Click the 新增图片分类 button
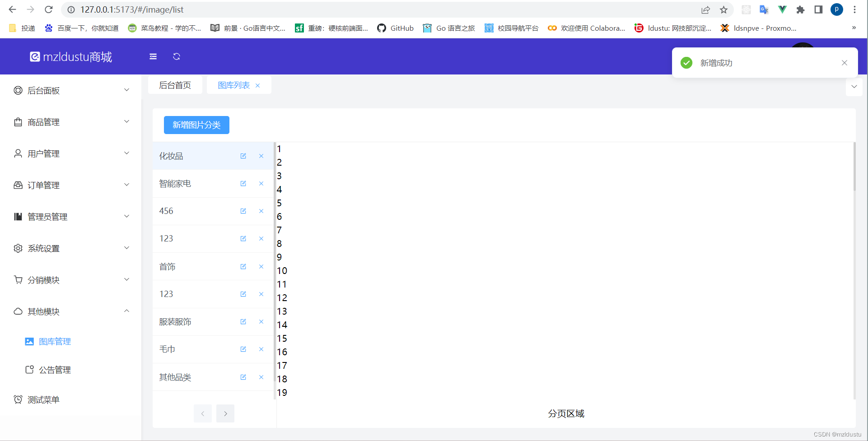The width and height of the screenshot is (868, 441). pos(196,125)
